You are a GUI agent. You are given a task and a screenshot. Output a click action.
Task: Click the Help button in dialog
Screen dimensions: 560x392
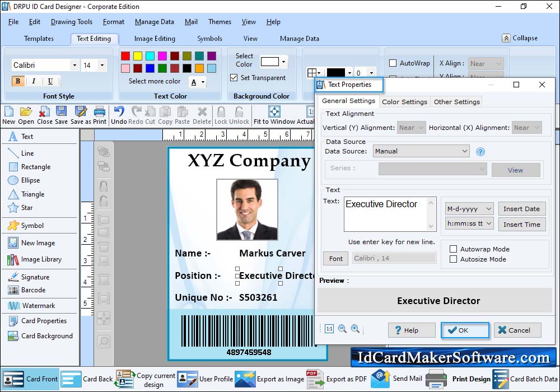pyautogui.click(x=412, y=330)
